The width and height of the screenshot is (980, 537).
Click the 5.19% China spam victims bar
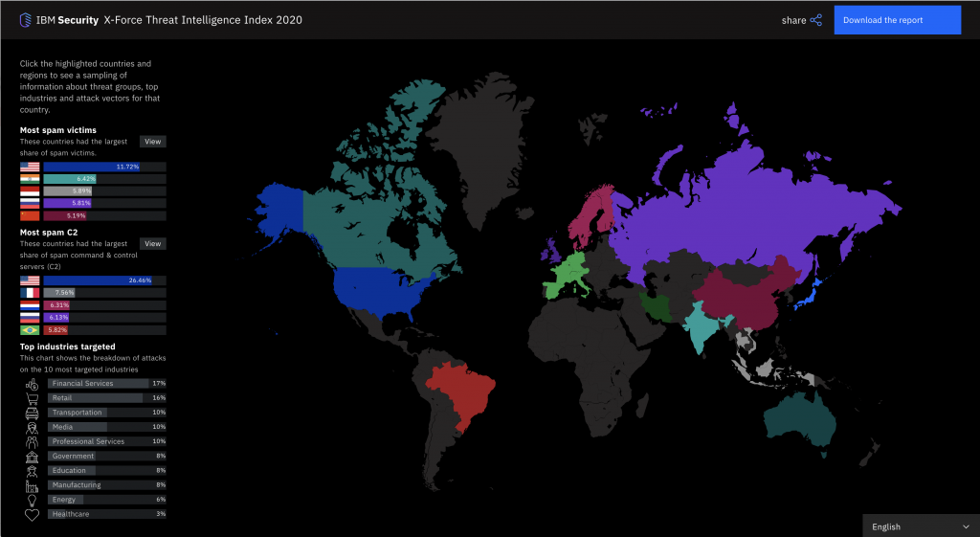click(65, 215)
